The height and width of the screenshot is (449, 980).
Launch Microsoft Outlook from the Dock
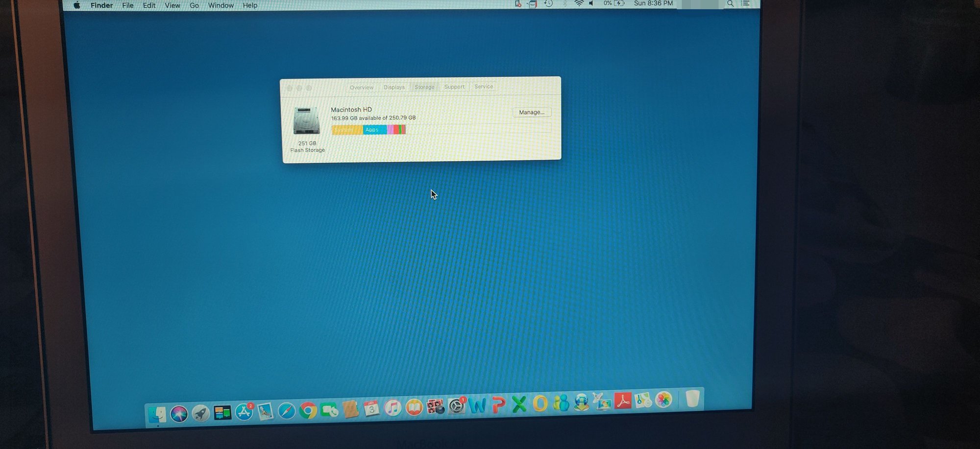tap(540, 403)
